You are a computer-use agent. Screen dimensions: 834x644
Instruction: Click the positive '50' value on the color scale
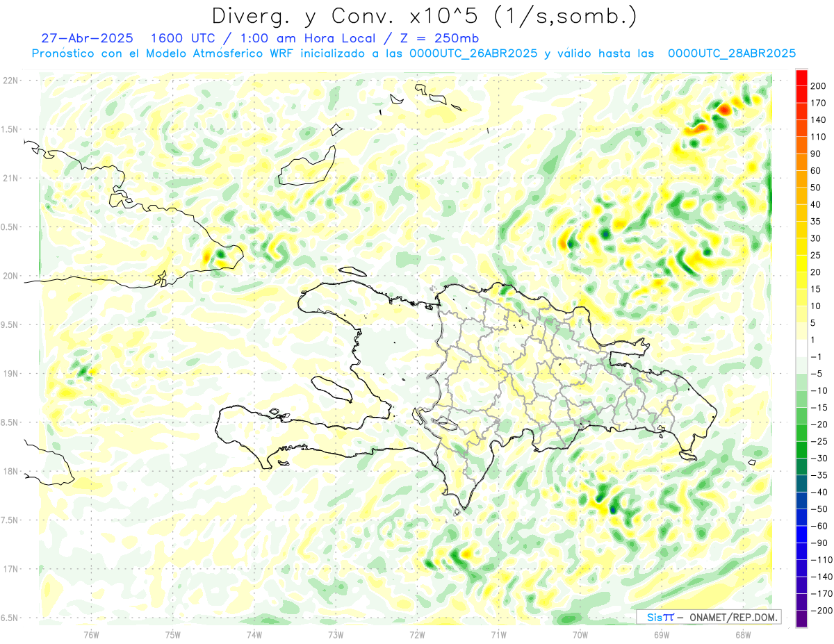817,188
